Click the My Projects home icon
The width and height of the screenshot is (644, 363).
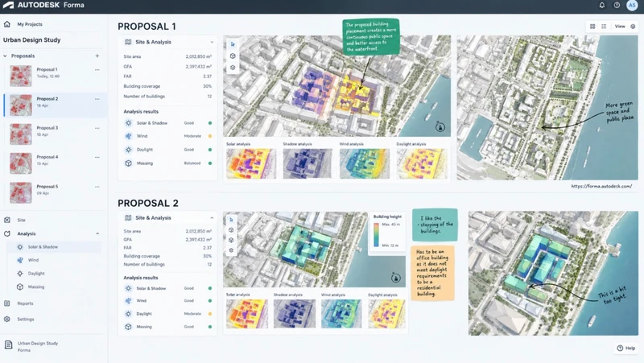(x=7, y=24)
